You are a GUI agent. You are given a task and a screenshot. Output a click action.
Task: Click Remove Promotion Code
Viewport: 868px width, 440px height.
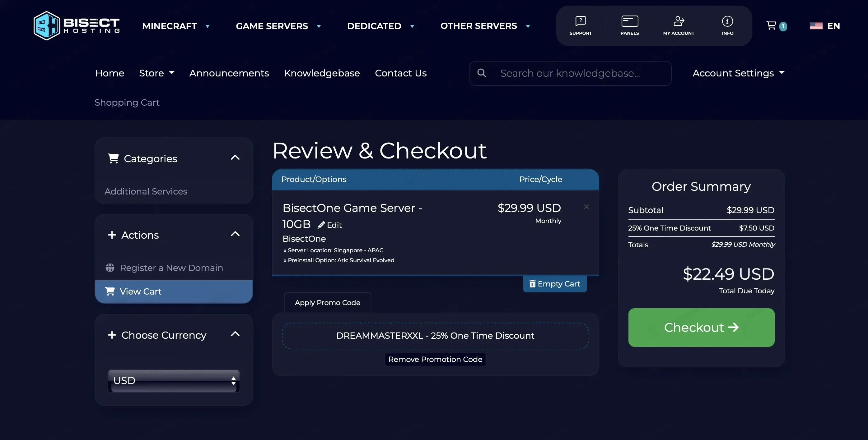coord(435,359)
